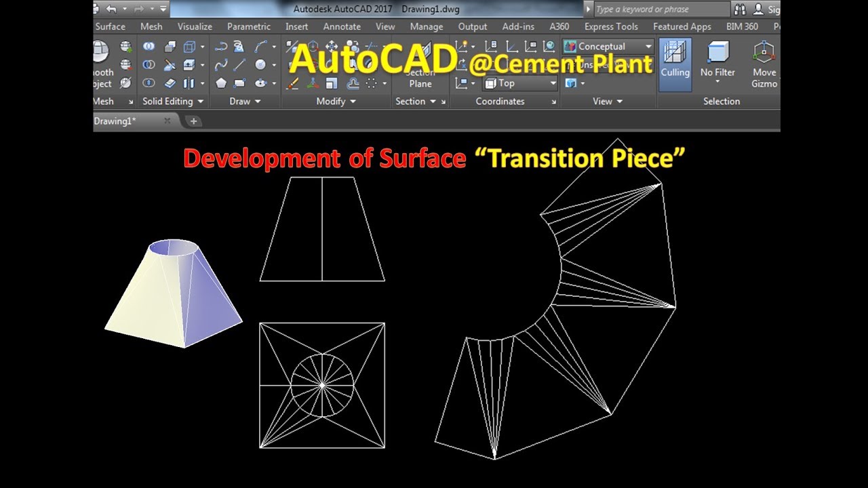Select the Polygon draw tool
868x488 pixels.
coord(221,83)
